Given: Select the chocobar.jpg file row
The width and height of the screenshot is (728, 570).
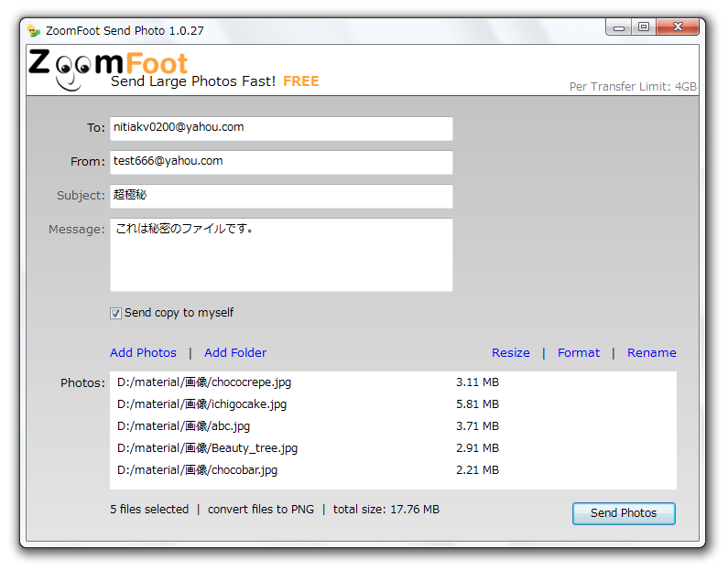Looking at the screenshot, I should [393, 470].
